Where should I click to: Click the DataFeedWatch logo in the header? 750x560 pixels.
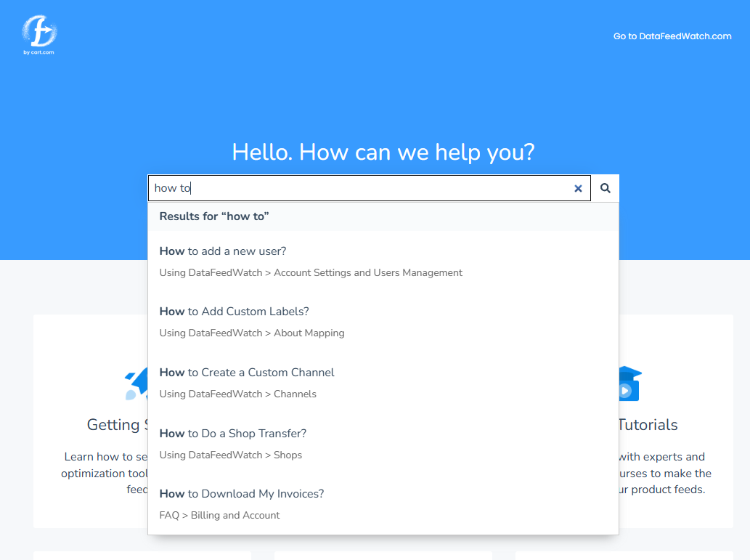[38, 32]
